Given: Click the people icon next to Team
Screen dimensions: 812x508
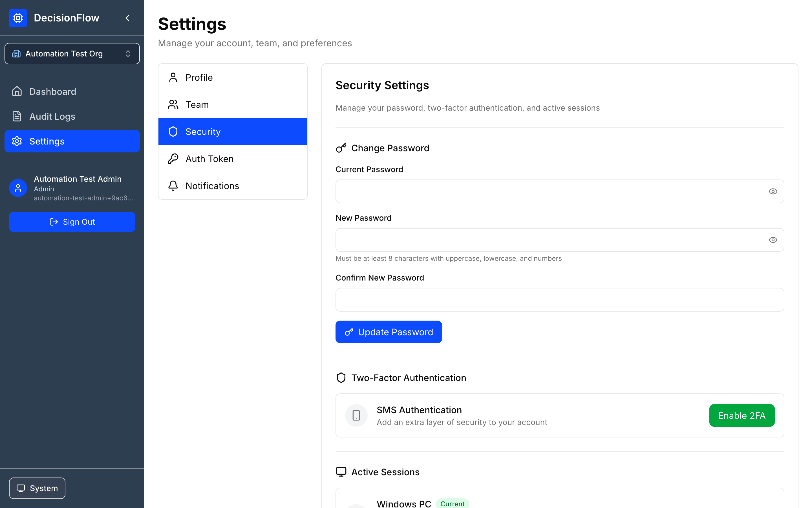Looking at the screenshot, I should (x=173, y=104).
